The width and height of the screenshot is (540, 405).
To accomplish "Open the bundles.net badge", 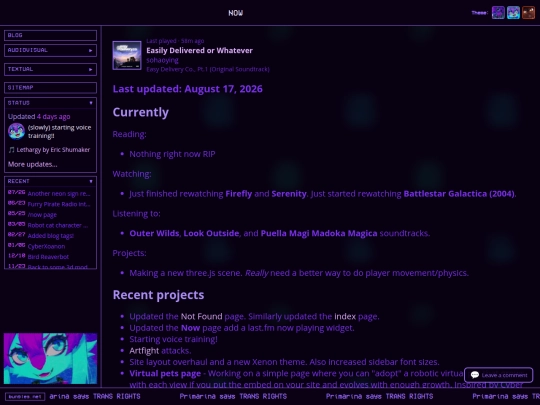I will pyautogui.click(x=25, y=396).
